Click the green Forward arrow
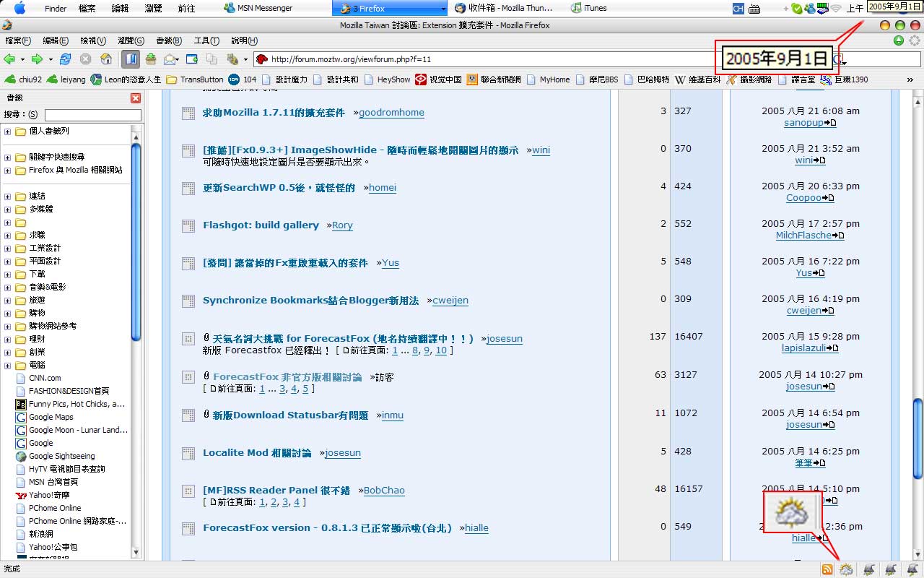The height and width of the screenshot is (578, 924). pos(37,59)
